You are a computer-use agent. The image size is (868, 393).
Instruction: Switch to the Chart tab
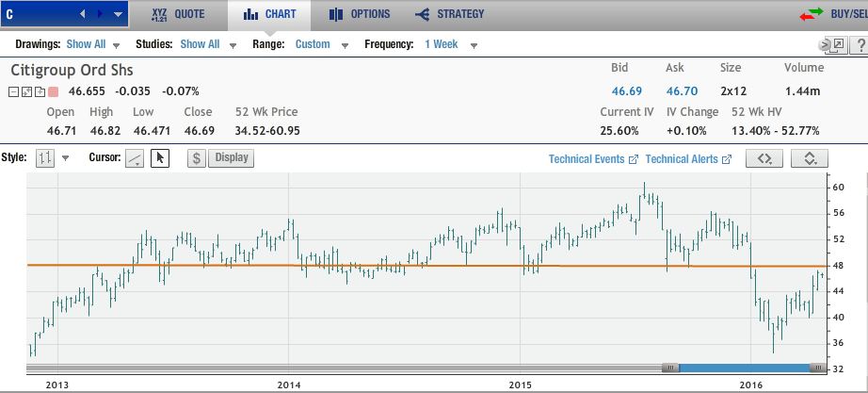269,14
